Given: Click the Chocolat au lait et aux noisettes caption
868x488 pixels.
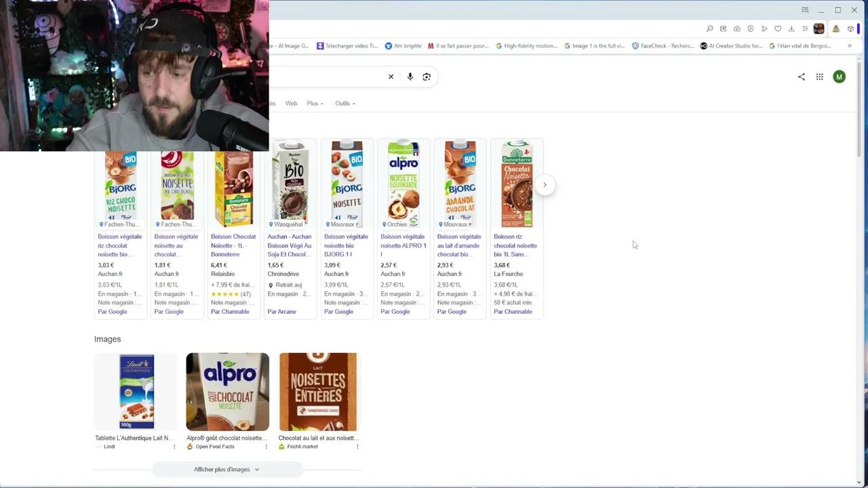Looking at the screenshot, I should [x=319, y=439].
